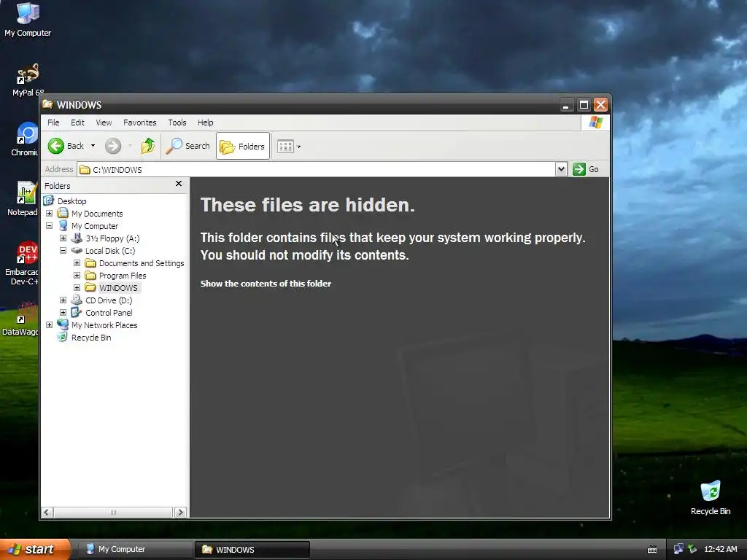Screen dimensions: 747x560
Task: Click into the C:\WINDOWS address field
Action: [x=317, y=169]
